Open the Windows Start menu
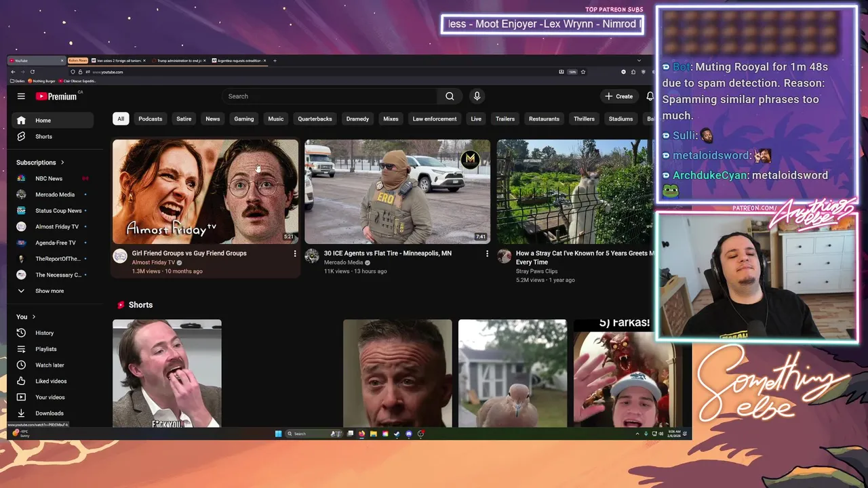Screen dimensions: 868x488 point(278,434)
